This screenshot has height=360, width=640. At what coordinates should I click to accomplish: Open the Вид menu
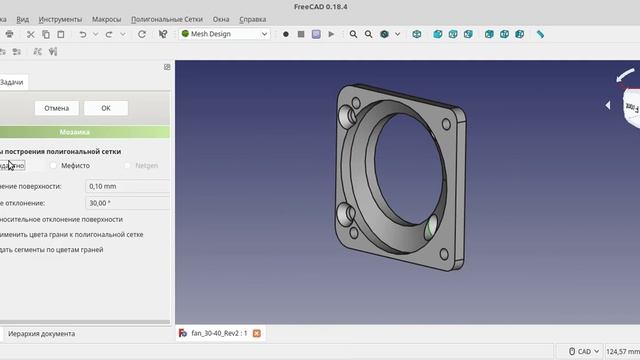click(22, 19)
